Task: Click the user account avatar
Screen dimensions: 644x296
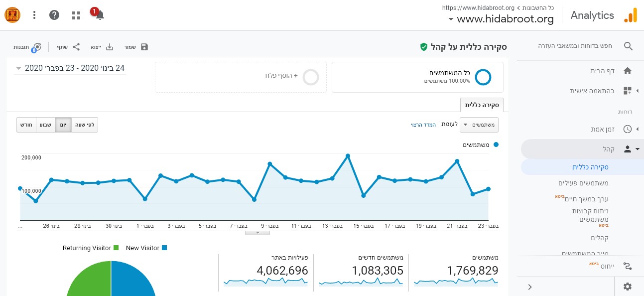Action: coord(12,15)
